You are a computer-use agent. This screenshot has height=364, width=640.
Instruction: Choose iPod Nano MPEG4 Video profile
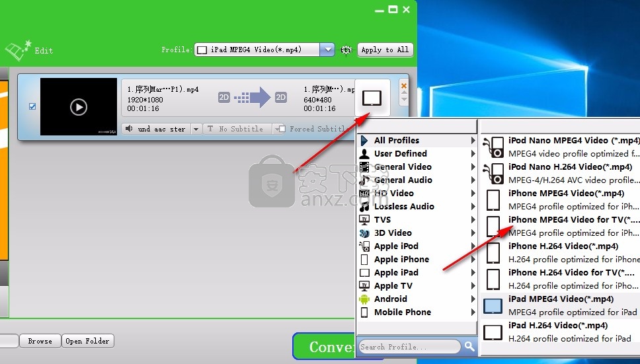(560, 147)
